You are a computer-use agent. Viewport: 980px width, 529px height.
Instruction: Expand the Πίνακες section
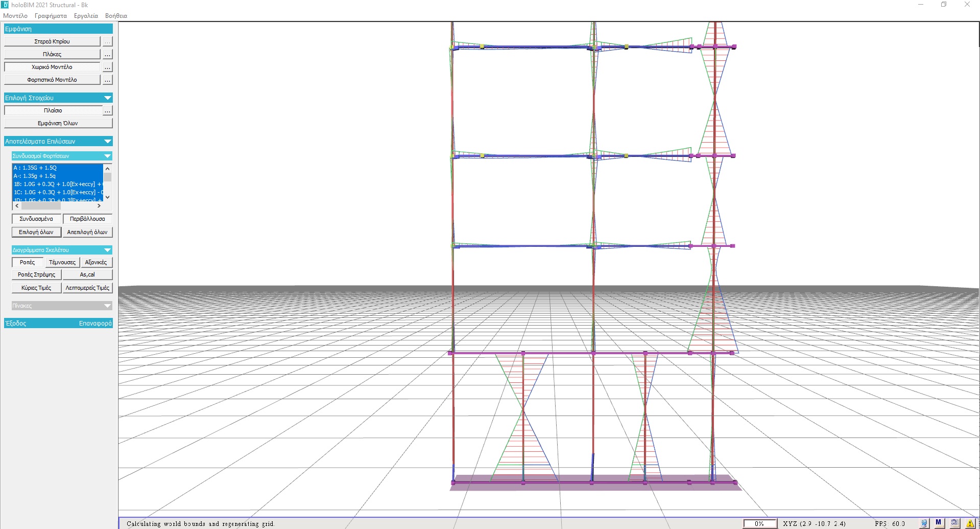pyautogui.click(x=107, y=306)
